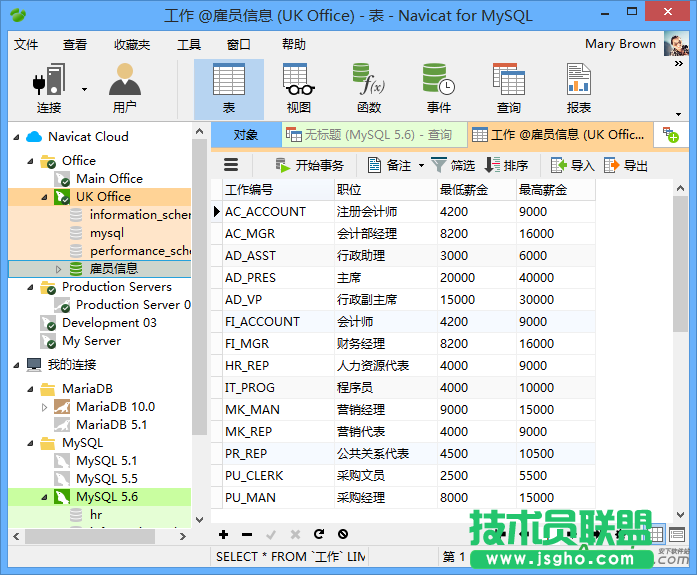Collapse the UK Office connection

pos(44,197)
